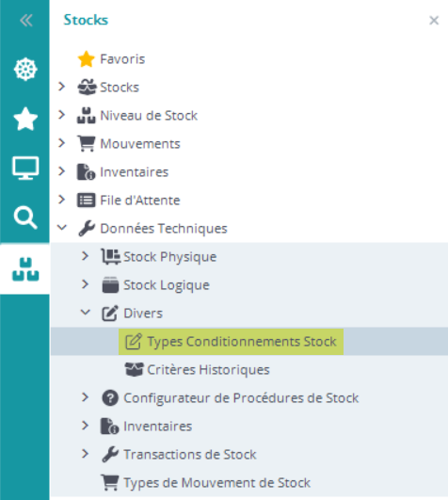Close the Stocks panel

tap(434, 21)
